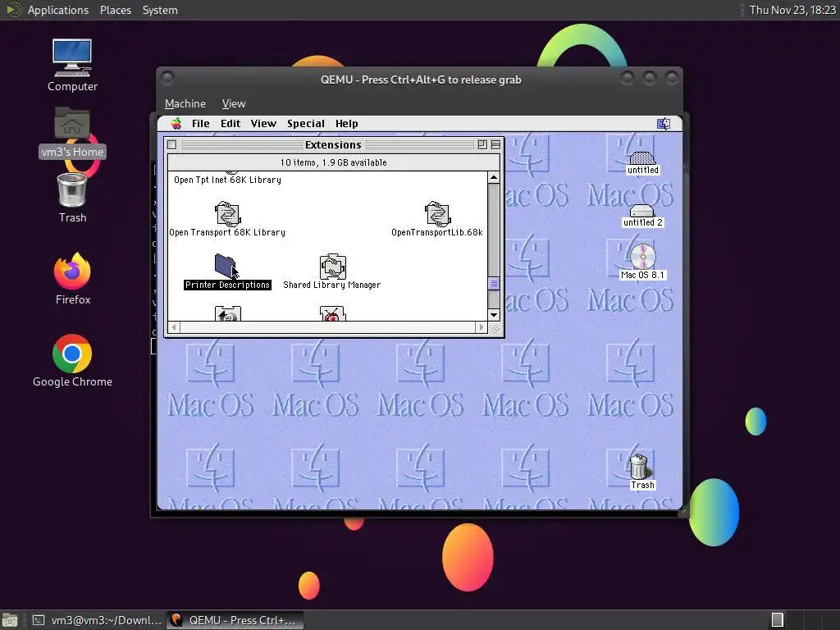Click the date and time clock
This screenshot has width=840, height=630.
pos(792,10)
